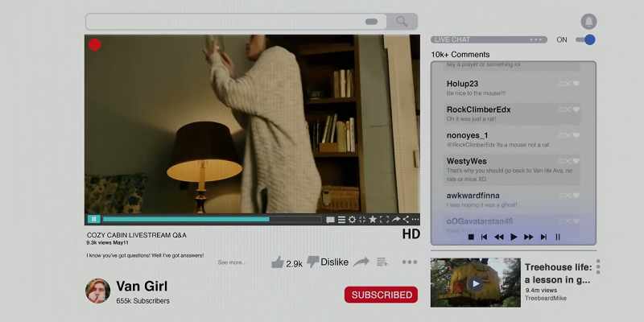Open options dots for Treehouse video
This screenshot has height=322, width=644.
click(598, 266)
